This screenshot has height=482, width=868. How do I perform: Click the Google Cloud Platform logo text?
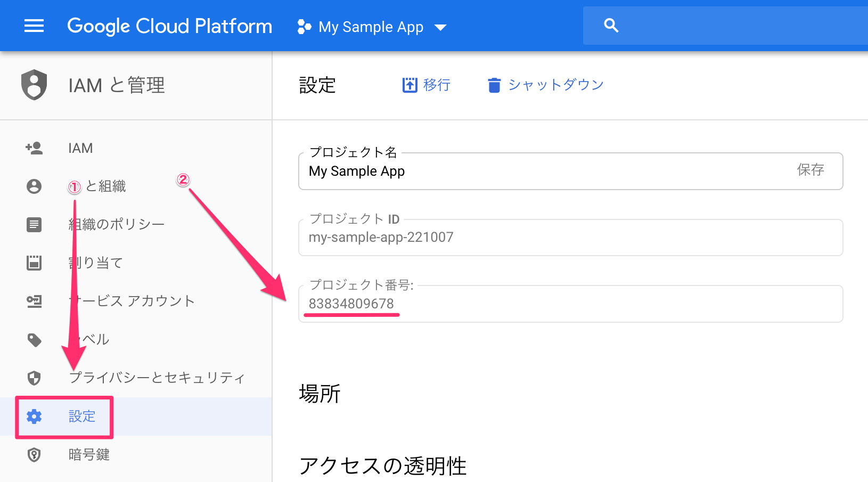169,26
